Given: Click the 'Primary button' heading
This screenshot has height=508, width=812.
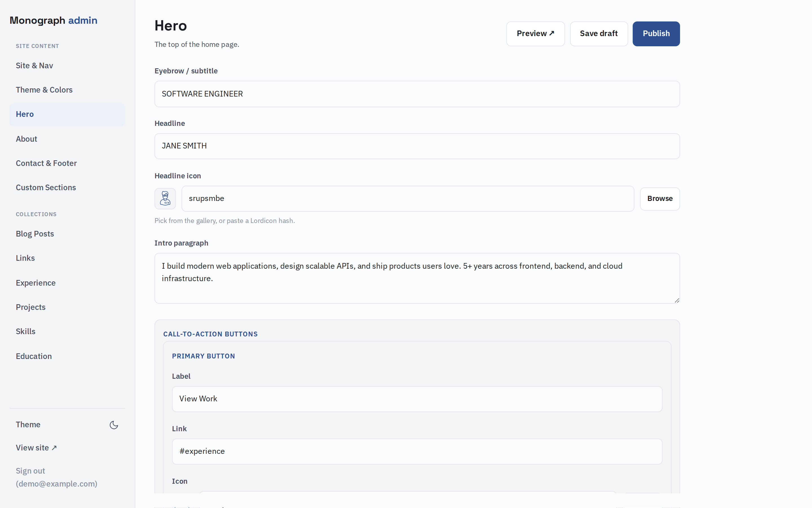Looking at the screenshot, I should point(203,356).
